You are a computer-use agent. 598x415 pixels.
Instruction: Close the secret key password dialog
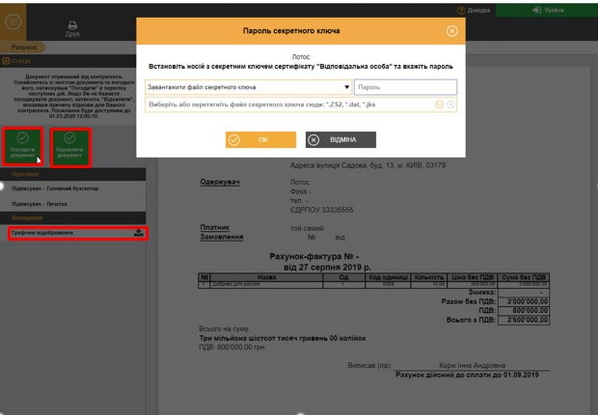(x=452, y=31)
